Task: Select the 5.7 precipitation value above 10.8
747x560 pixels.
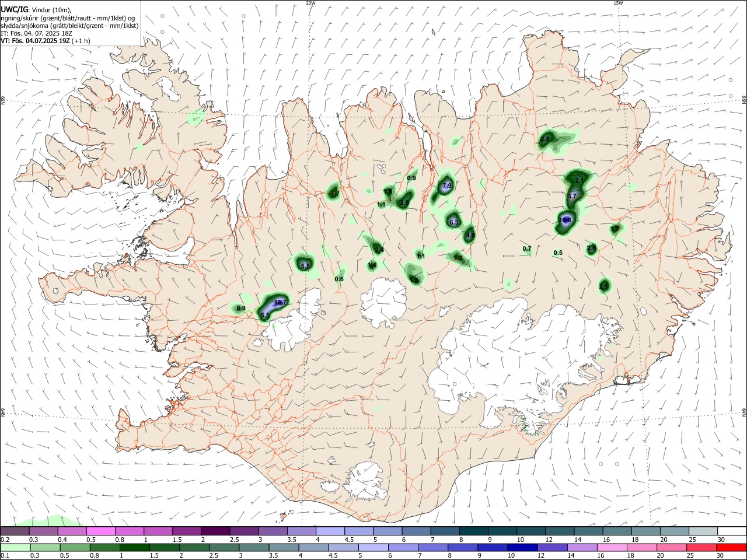Action: (572, 196)
